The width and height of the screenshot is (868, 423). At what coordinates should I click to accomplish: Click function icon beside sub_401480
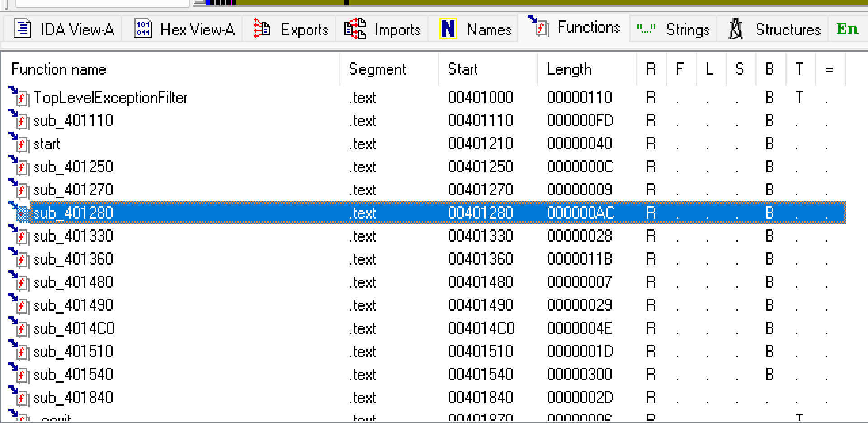click(19, 281)
